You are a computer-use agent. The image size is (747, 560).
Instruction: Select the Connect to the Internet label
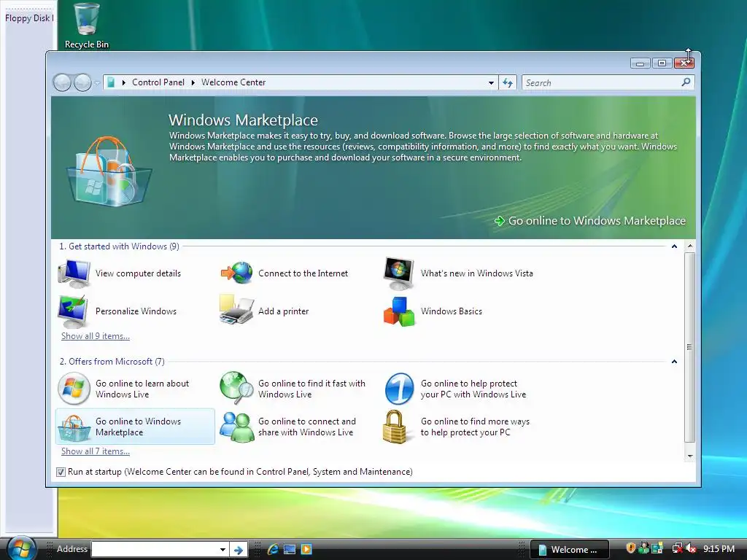[x=303, y=273]
